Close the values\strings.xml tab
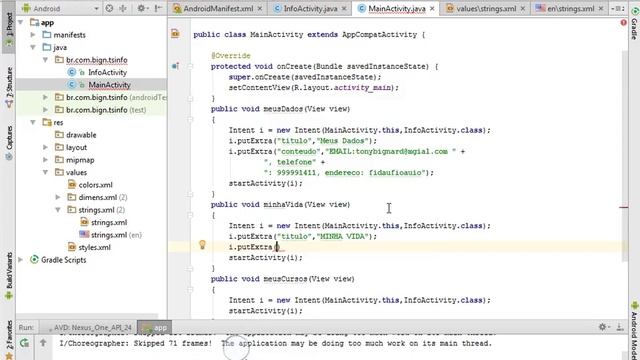640x360 pixels. [x=523, y=9]
